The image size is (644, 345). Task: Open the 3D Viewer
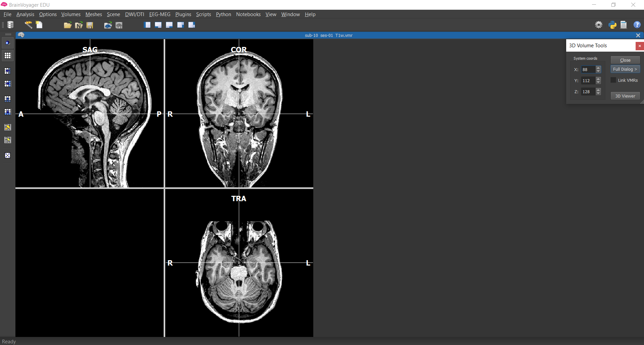(625, 96)
